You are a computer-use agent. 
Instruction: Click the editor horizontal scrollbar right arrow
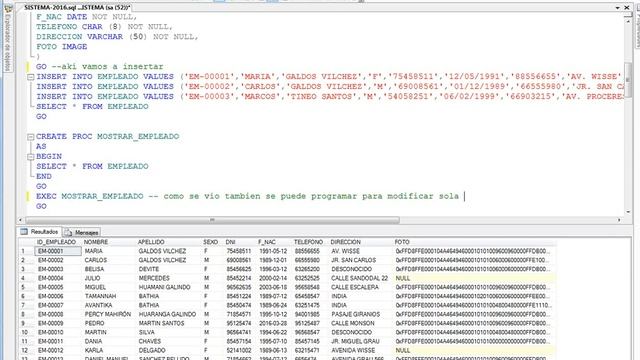coord(619,220)
